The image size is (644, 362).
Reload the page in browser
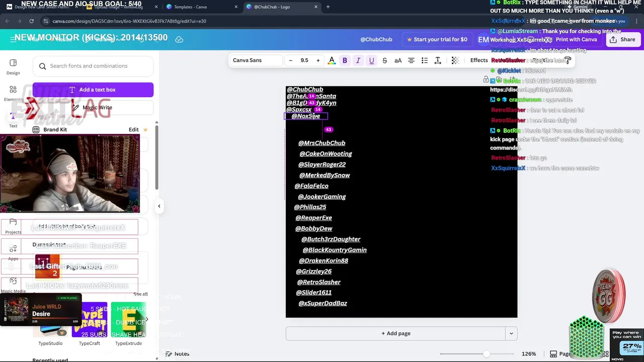(31, 21)
